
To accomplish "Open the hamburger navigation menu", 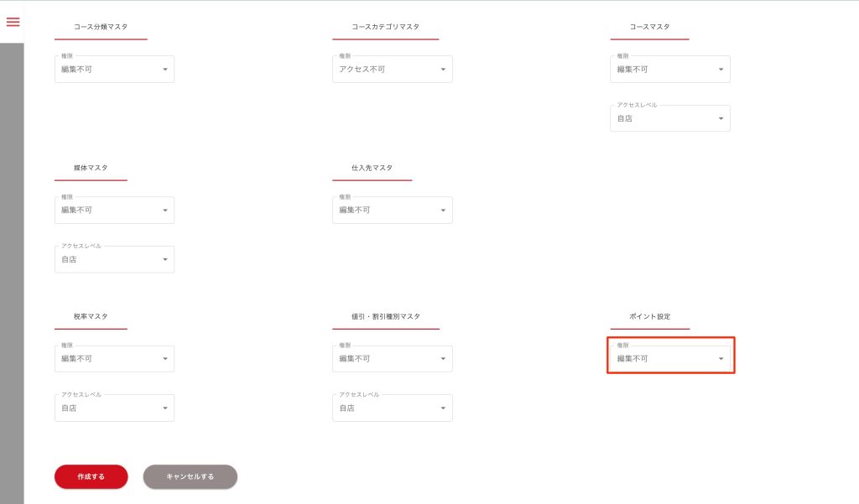I will pyautogui.click(x=13, y=22).
